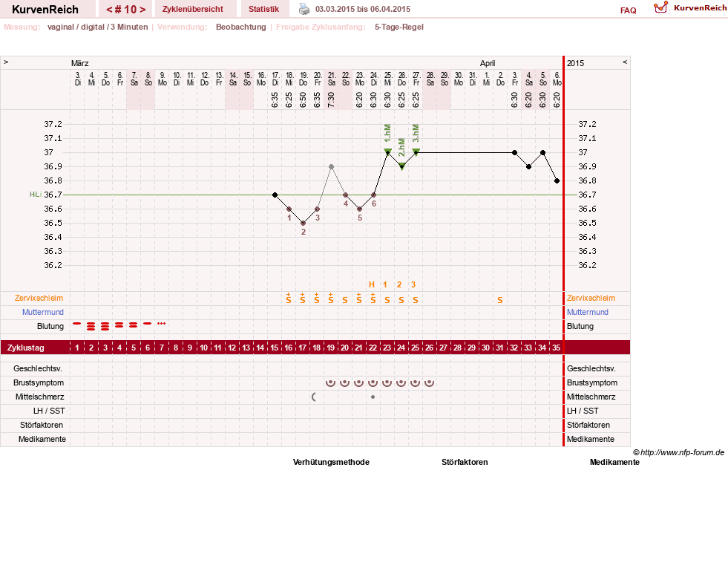Click the 2015 year label
Viewport: 728px width, 580px height.
575,63
